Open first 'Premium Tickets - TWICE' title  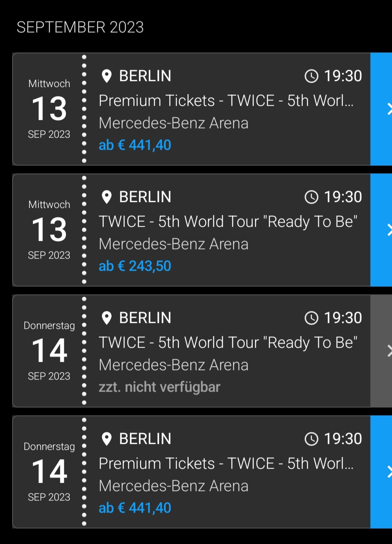[x=226, y=101]
